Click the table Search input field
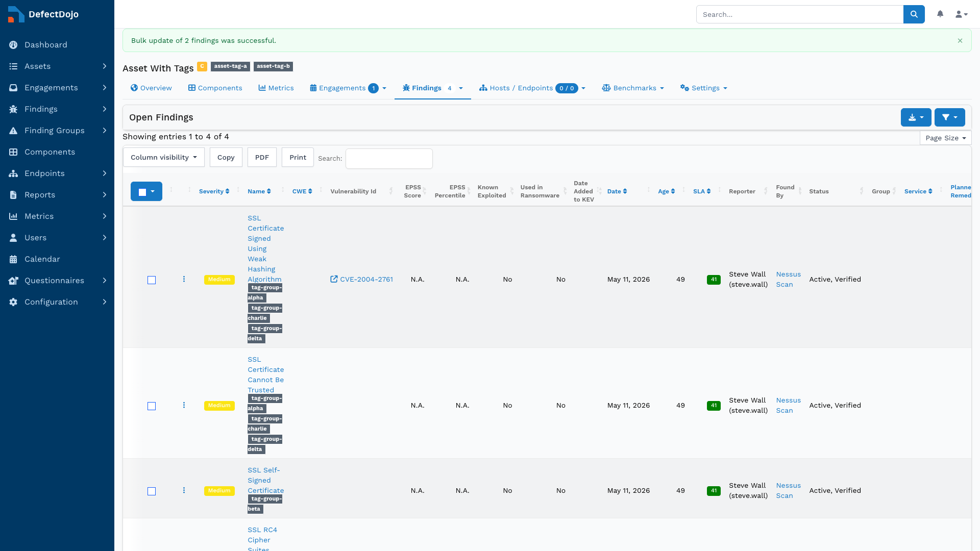 [x=389, y=158]
